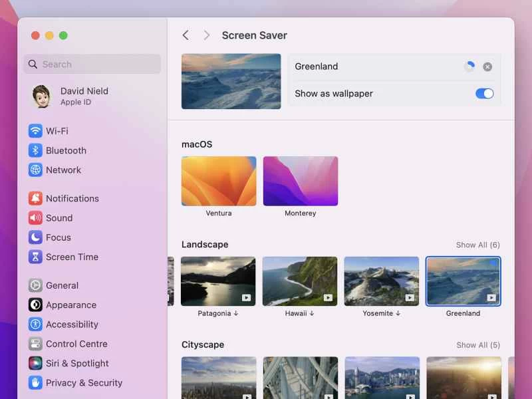Open Control Centre settings
The image size is (532, 399).
point(76,344)
